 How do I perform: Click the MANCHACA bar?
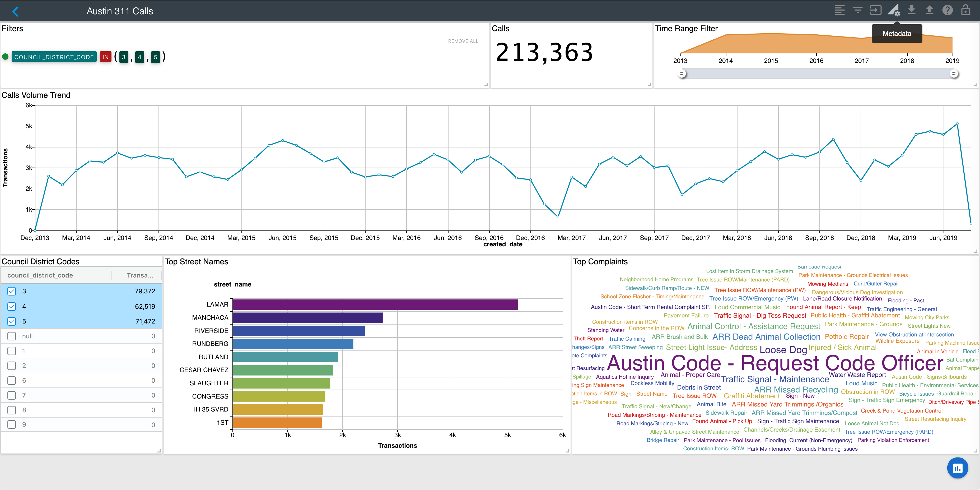click(x=308, y=318)
